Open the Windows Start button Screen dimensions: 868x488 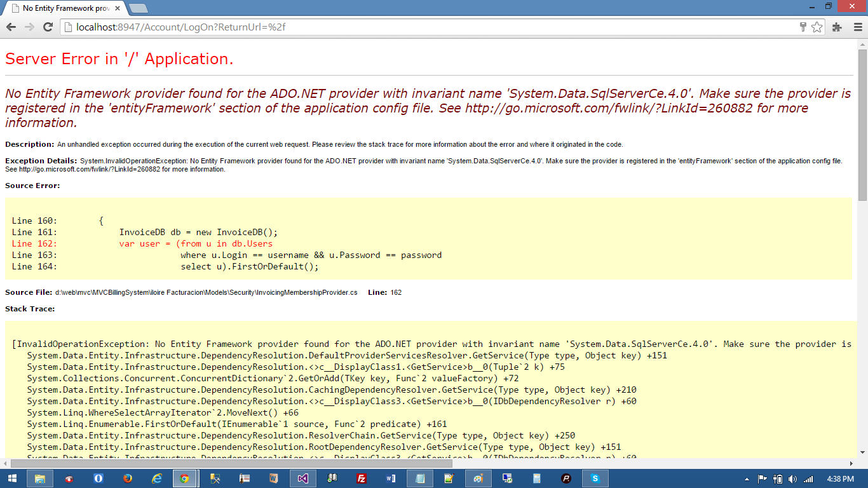12,478
